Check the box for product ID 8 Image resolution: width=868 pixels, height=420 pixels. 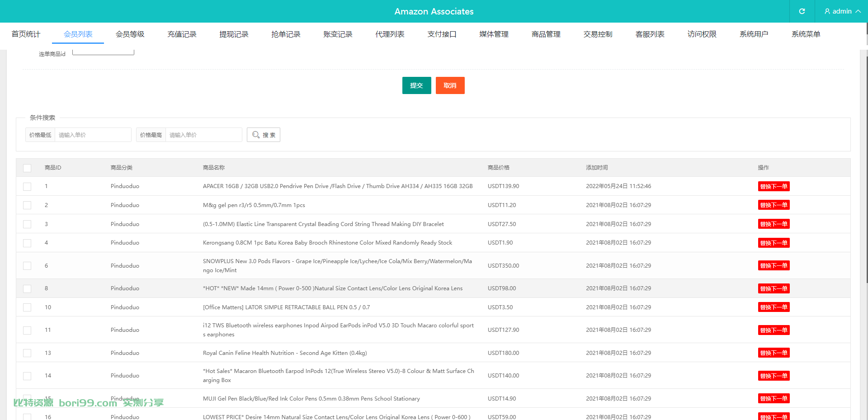click(x=27, y=288)
